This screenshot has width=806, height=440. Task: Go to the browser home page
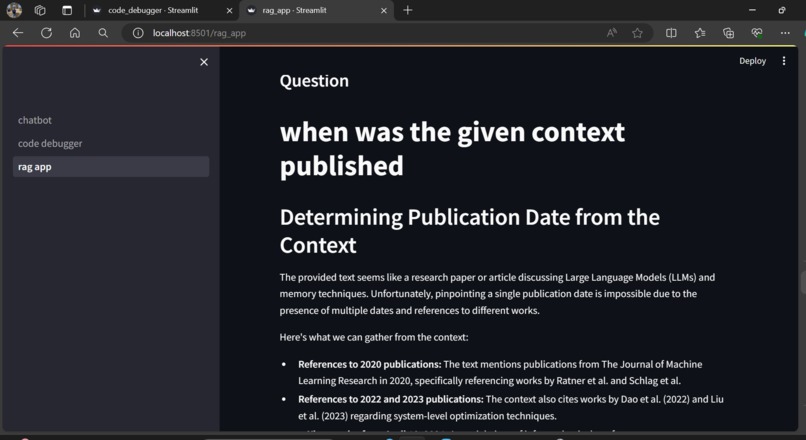[x=75, y=33]
